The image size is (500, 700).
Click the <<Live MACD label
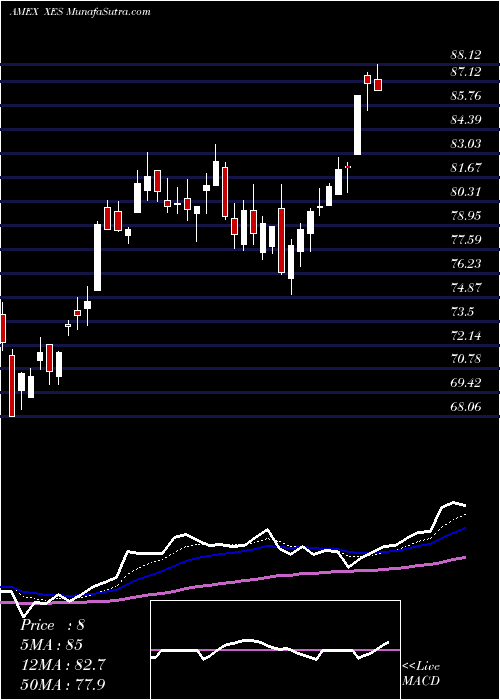pyautogui.click(x=421, y=674)
